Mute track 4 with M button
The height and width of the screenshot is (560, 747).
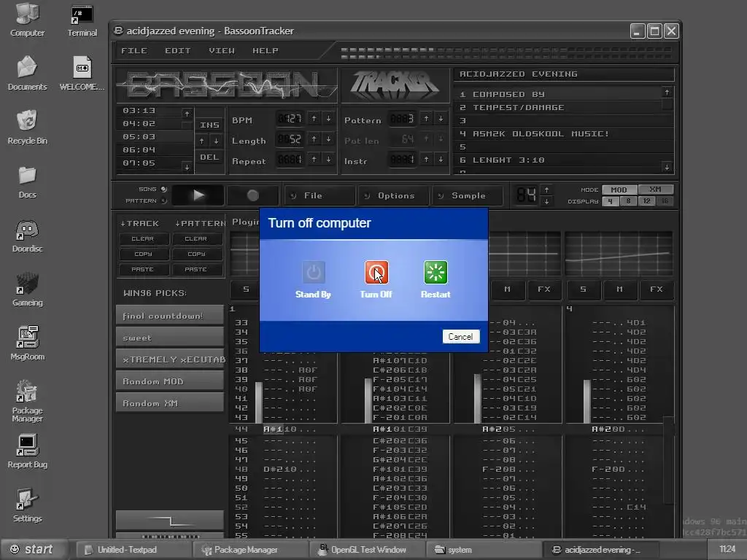[620, 289]
